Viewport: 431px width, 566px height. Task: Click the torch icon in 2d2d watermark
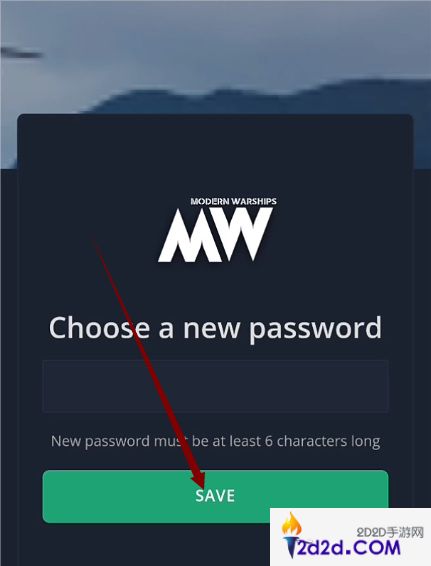coord(291,535)
